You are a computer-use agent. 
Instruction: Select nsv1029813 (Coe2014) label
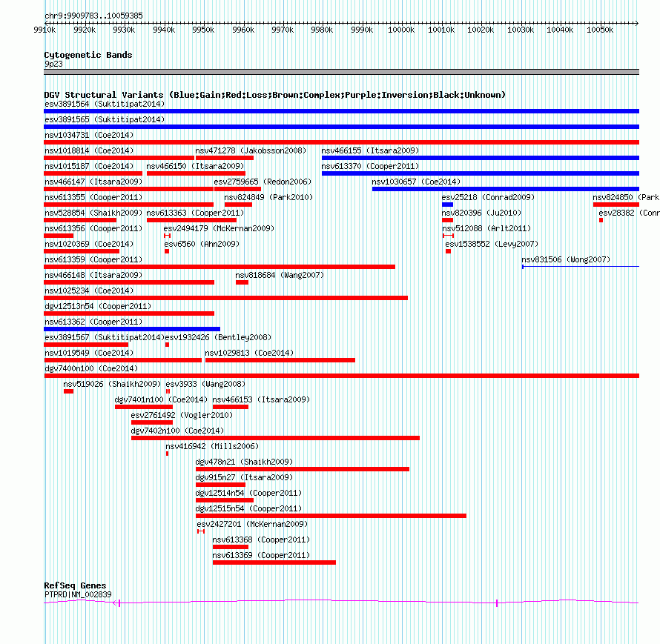tap(249, 353)
